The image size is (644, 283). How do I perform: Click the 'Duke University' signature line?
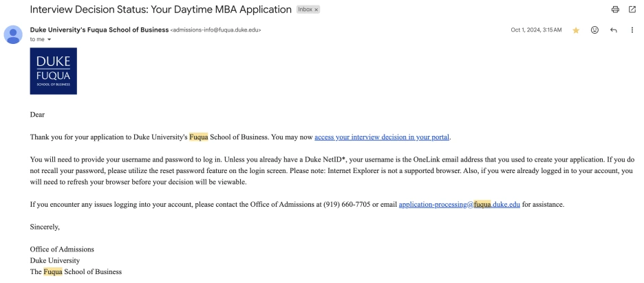[x=54, y=260]
